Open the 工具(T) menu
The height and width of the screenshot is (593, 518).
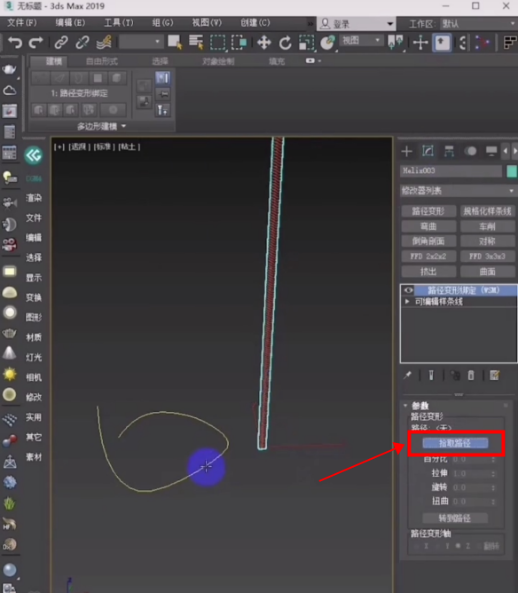point(119,23)
